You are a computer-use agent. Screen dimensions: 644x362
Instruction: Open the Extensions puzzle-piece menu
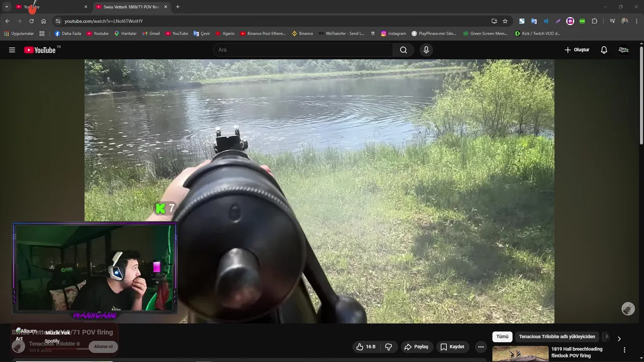595,21
